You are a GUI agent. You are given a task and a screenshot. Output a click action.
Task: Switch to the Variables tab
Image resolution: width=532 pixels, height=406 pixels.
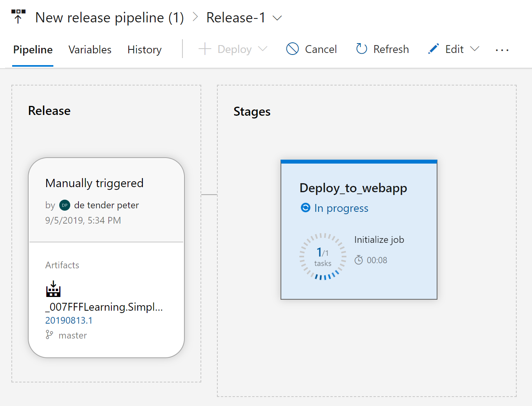point(90,49)
